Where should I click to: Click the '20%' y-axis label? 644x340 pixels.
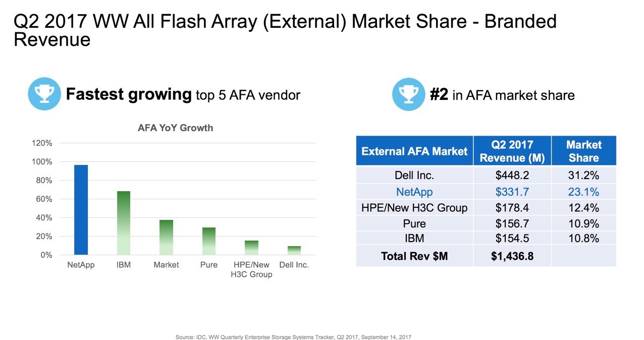44,237
